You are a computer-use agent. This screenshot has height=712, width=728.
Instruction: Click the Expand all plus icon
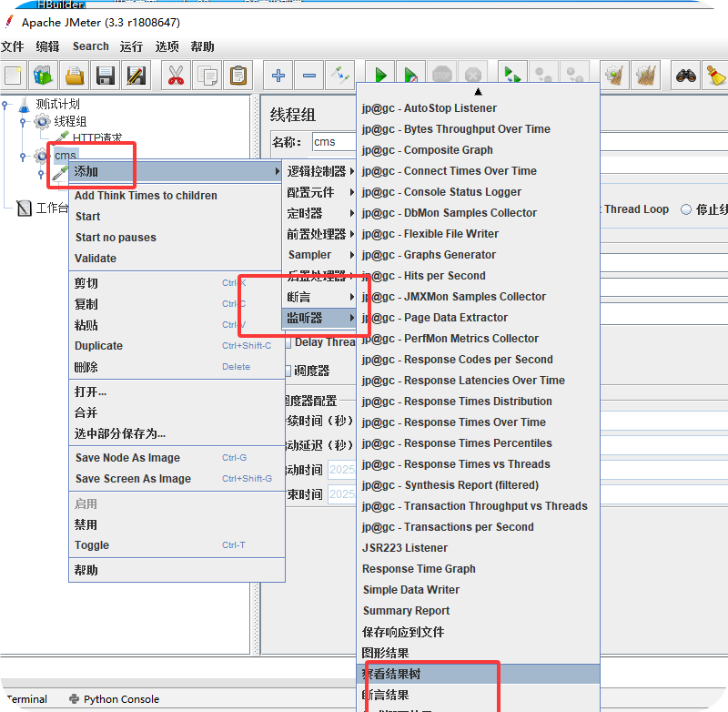tap(278, 76)
